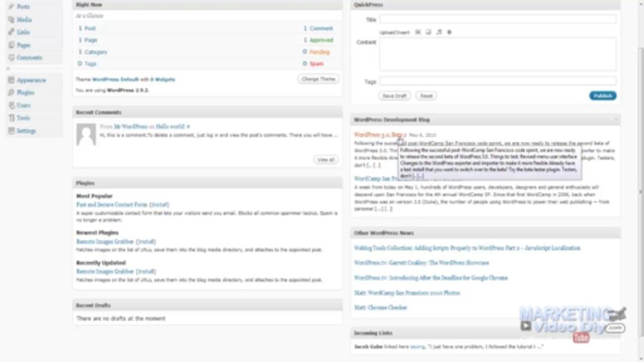Click inside the Title input field
The image size is (644, 362).
(x=497, y=19)
